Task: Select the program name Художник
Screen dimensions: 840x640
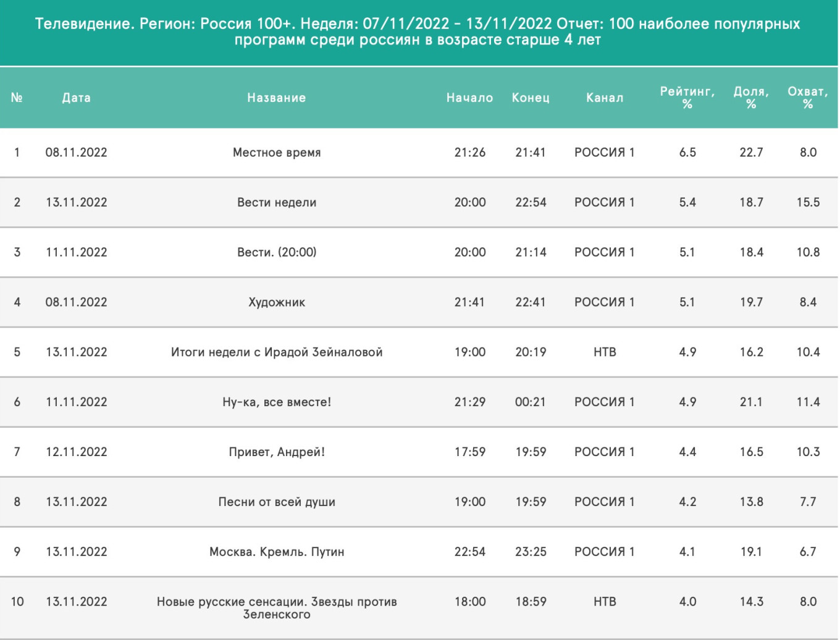Action: (277, 302)
